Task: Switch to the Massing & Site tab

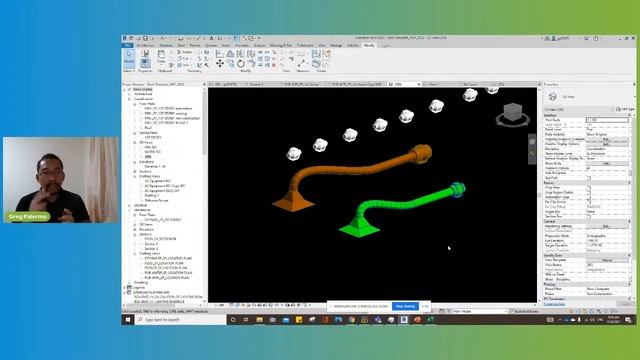Action: point(281,45)
